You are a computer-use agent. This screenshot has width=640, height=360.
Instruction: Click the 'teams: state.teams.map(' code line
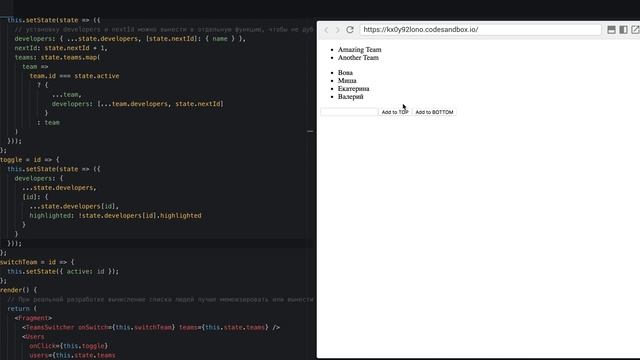(57, 57)
